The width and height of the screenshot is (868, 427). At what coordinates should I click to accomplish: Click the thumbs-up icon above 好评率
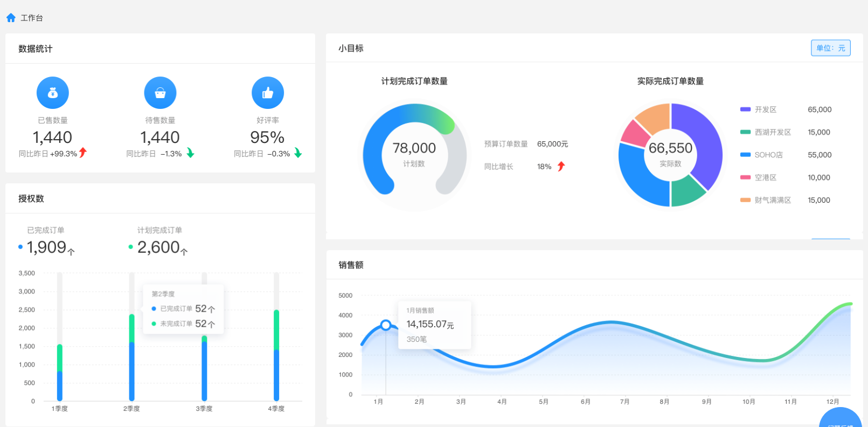[x=268, y=93]
